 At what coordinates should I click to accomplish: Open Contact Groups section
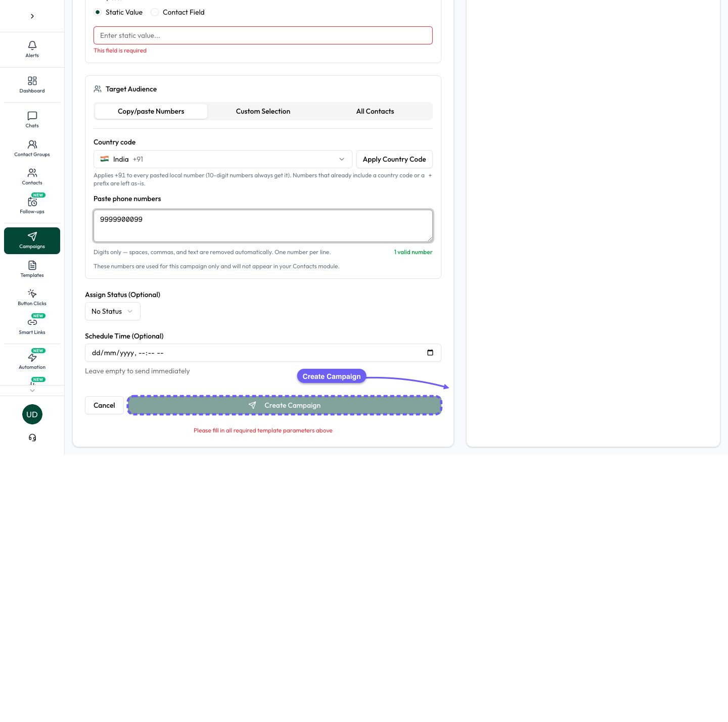click(32, 149)
